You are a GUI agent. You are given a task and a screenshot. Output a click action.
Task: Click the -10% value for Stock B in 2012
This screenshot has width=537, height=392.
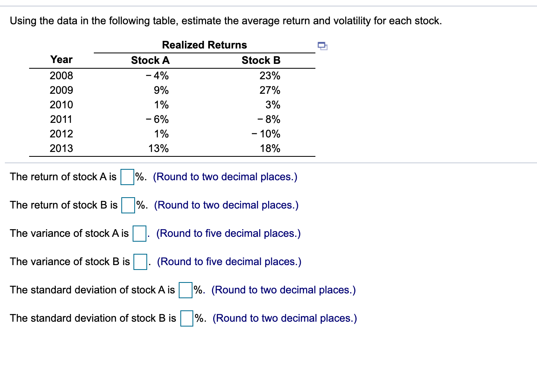pyautogui.click(x=267, y=134)
